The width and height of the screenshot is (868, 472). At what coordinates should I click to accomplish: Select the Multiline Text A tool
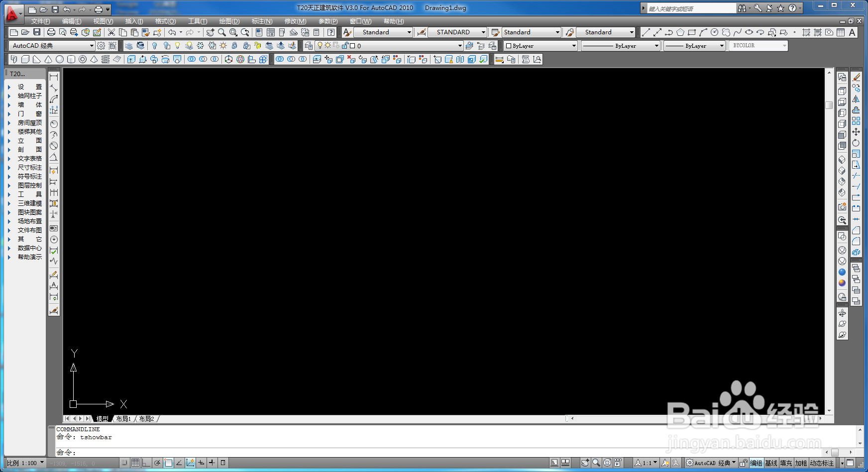point(852,32)
